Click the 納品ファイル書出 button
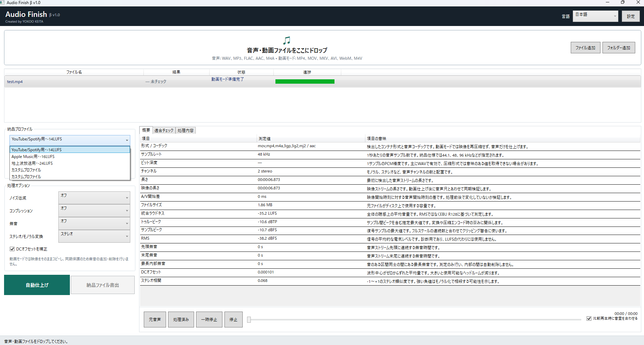Viewport: 644px width, 345px height. (103, 285)
